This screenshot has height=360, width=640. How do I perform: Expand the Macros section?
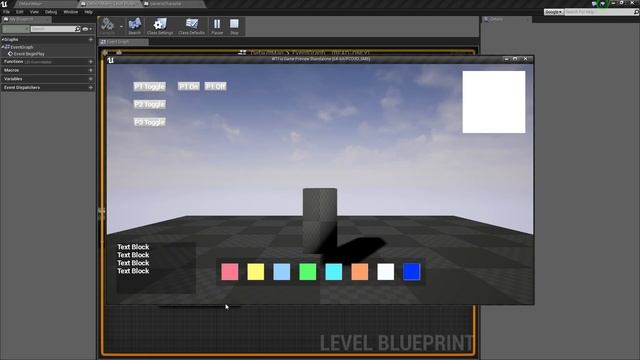click(11, 70)
